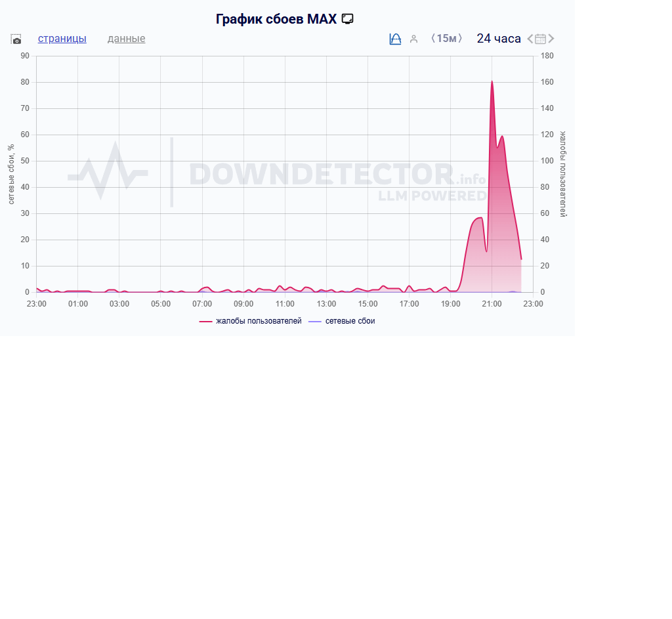
Task: Open the calendar date picker icon
Action: 540,39
